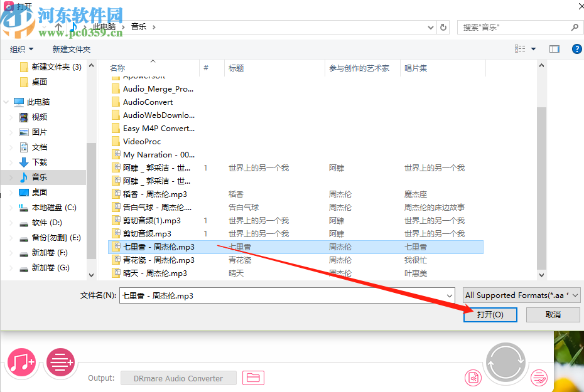Open the output folder icon next to Output
Viewport: 584px width, 392px height.
pos(254,378)
